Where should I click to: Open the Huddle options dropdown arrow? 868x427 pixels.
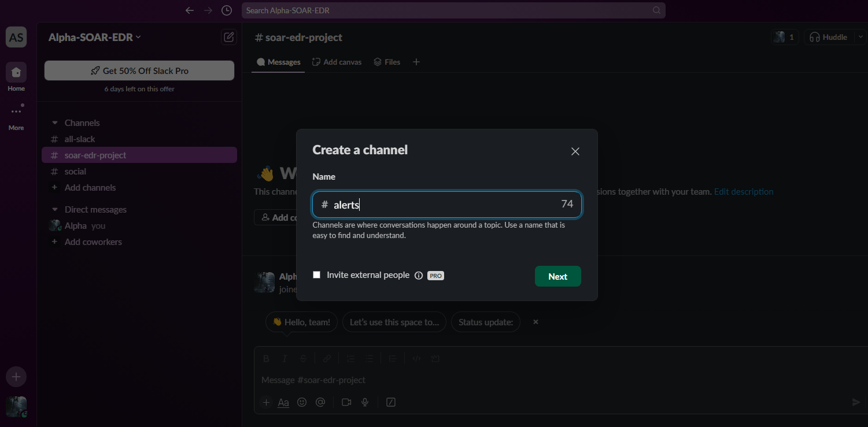[x=859, y=37]
